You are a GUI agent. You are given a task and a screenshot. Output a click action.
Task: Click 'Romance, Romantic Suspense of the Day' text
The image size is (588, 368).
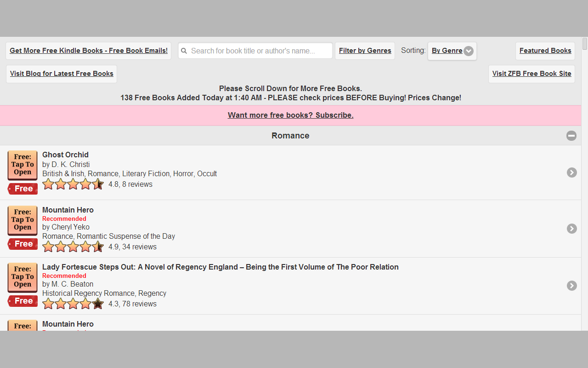[x=109, y=236]
